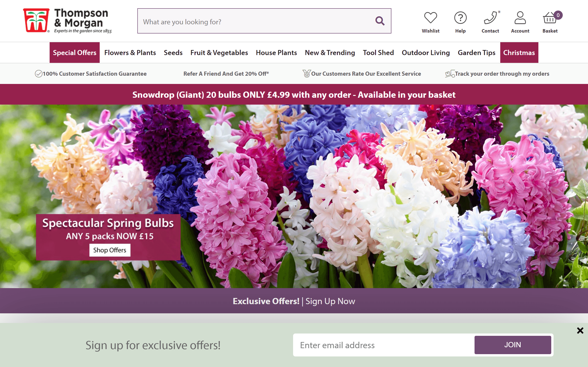The height and width of the screenshot is (367, 588).
Task: Open the Flowers & Plants category
Action: pyautogui.click(x=130, y=53)
